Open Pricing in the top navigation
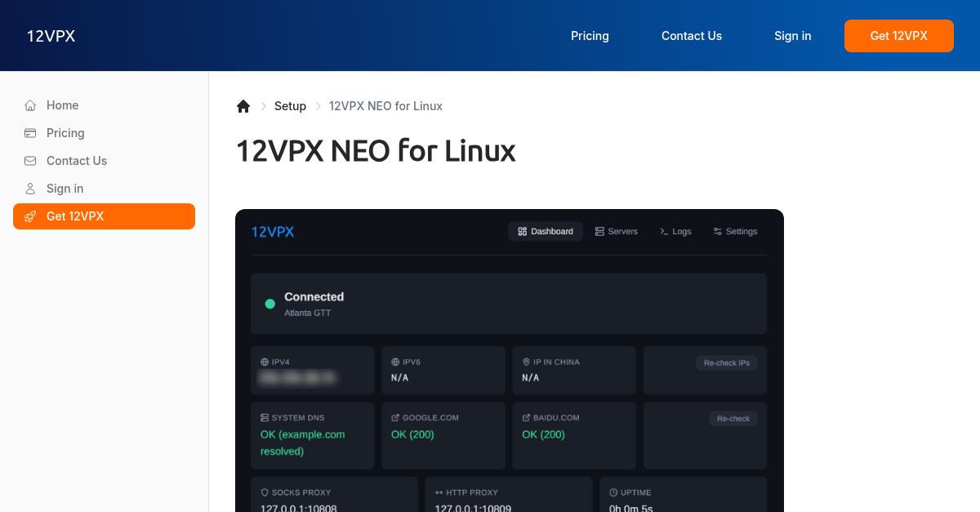This screenshot has width=980, height=512. click(x=590, y=36)
